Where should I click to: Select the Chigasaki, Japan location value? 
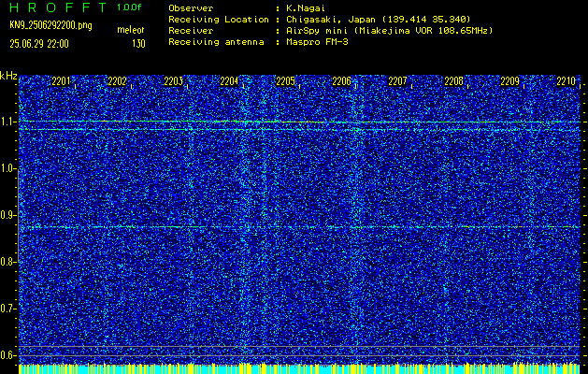pos(379,20)
